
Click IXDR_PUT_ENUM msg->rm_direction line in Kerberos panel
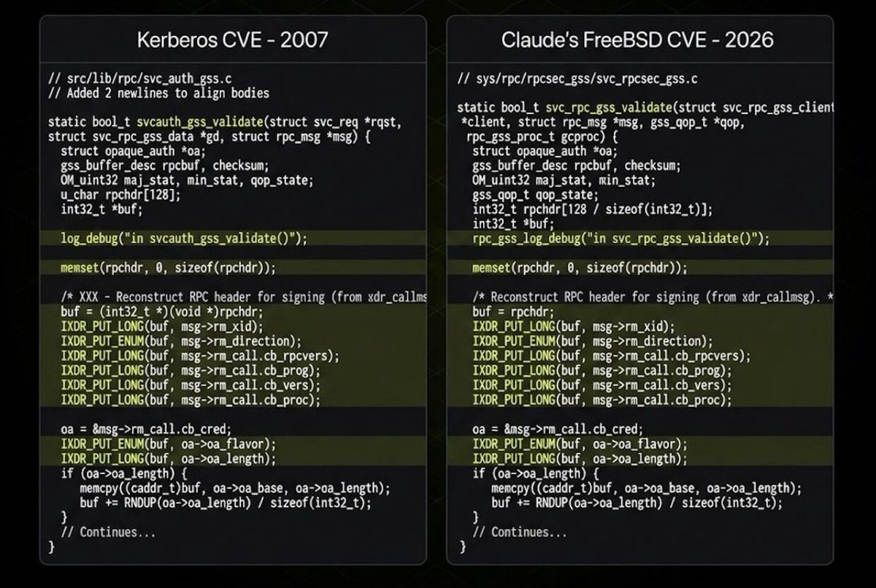click(x=181, y=341)
